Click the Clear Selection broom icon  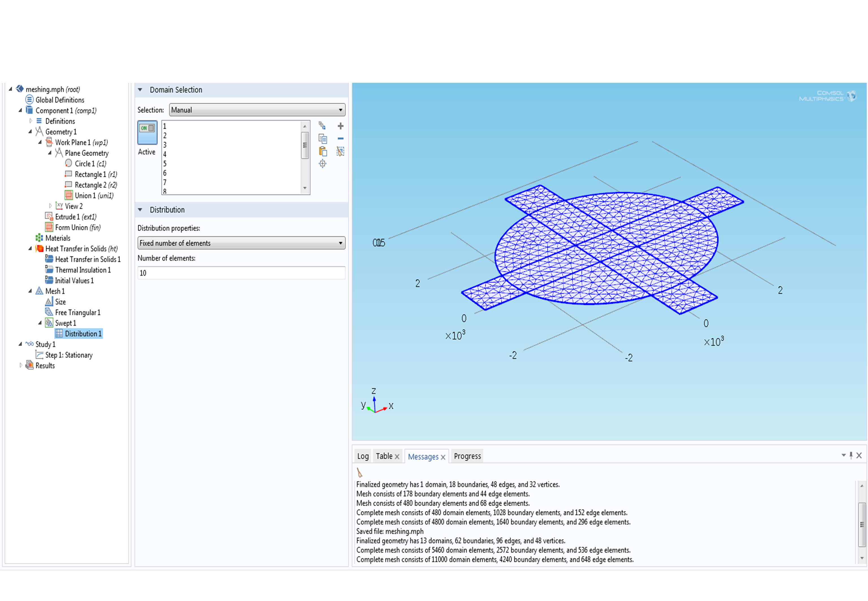point(340,151)
